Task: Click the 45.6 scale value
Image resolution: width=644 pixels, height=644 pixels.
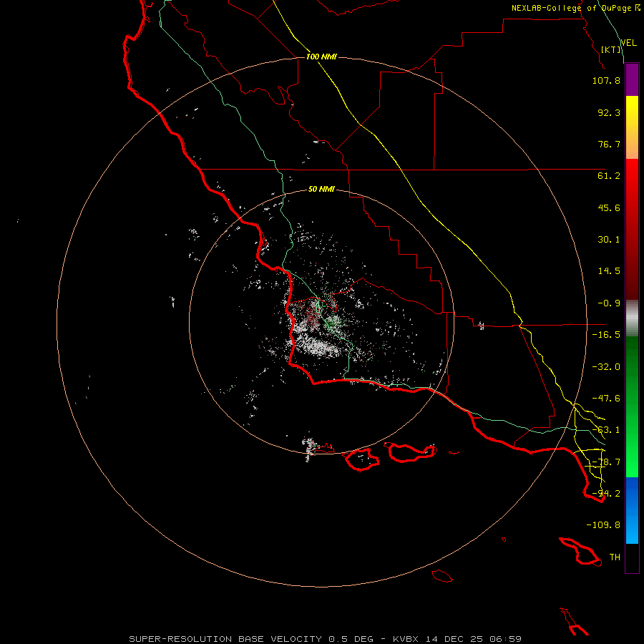Action: 609,208
